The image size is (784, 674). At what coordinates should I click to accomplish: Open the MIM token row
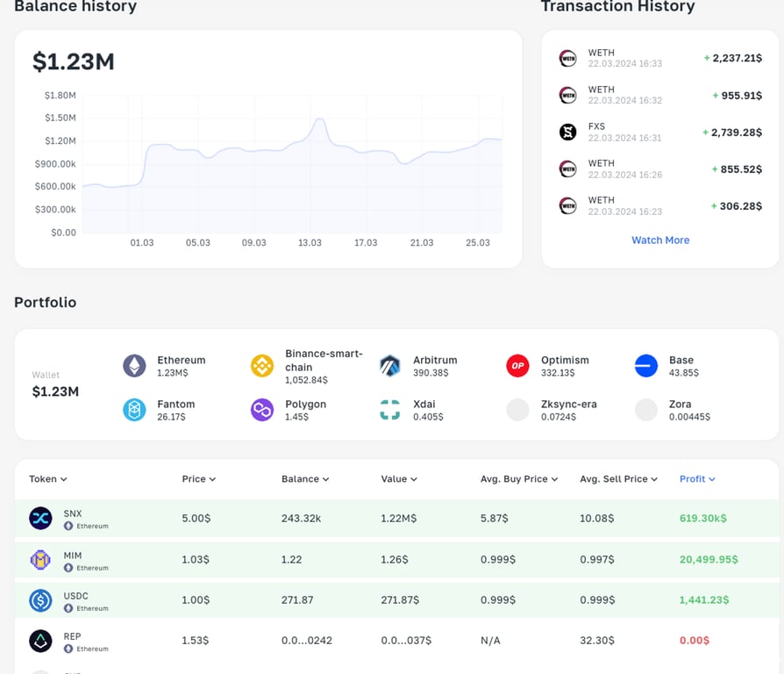pos(397,559)
